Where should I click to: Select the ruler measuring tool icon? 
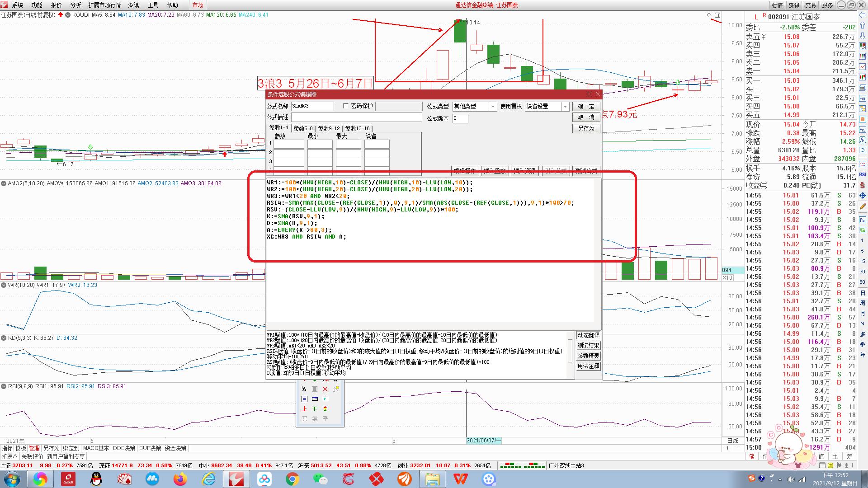[315, 399]
